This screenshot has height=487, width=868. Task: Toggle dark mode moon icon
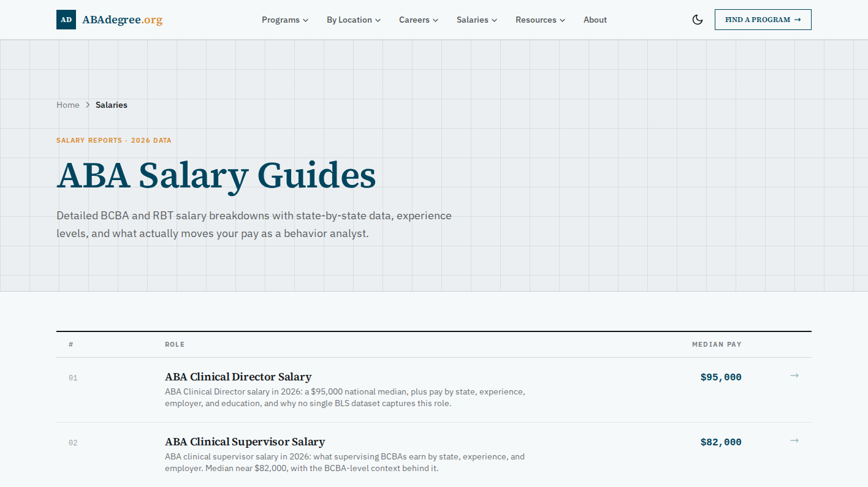click(x=697, y=20)
